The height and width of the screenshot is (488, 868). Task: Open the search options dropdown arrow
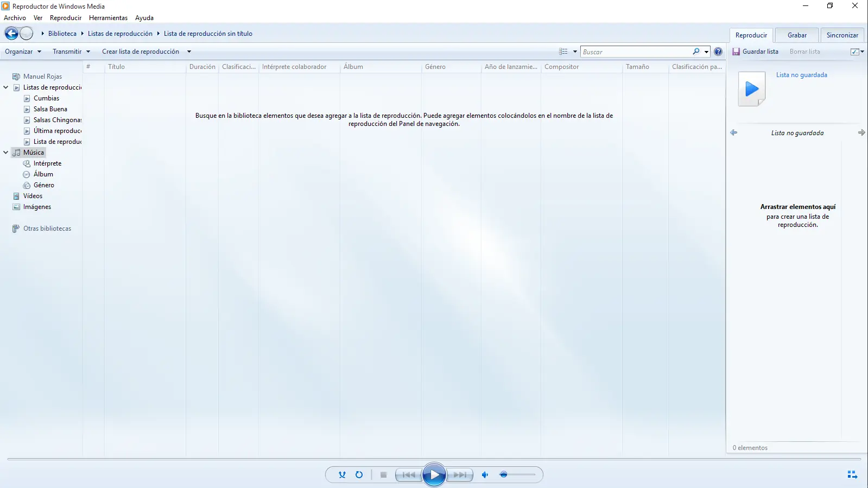click(706, 52)
